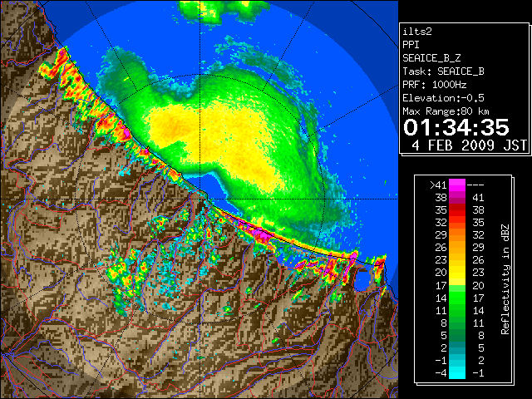Click the 'Elevation:-0.5' text
This screenshot has height=399, width=532.
443,98
